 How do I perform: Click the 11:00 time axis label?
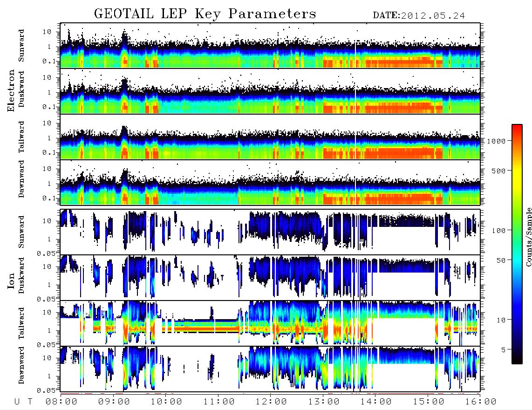point(219,402)
